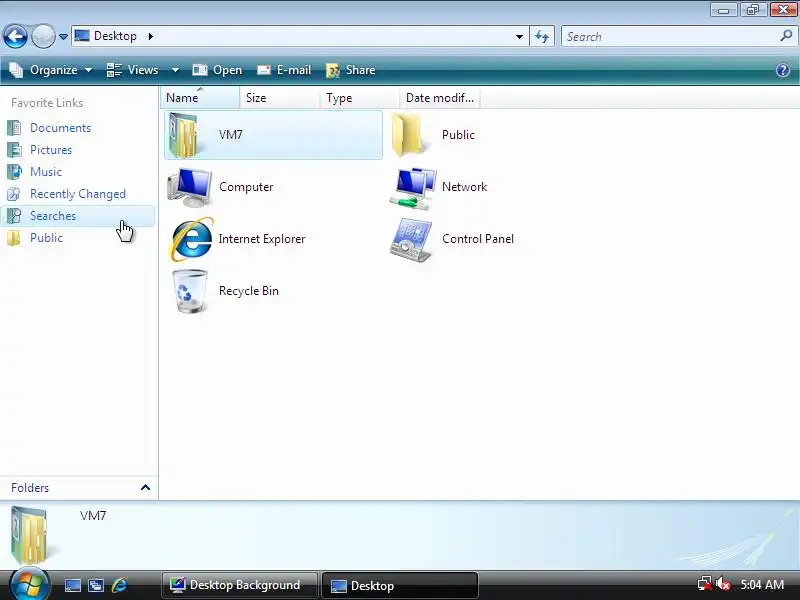Open the recent pages dropdown arrow
Image resolution: width=800 pixels, height=600 pixels.
tap(63, 37)
